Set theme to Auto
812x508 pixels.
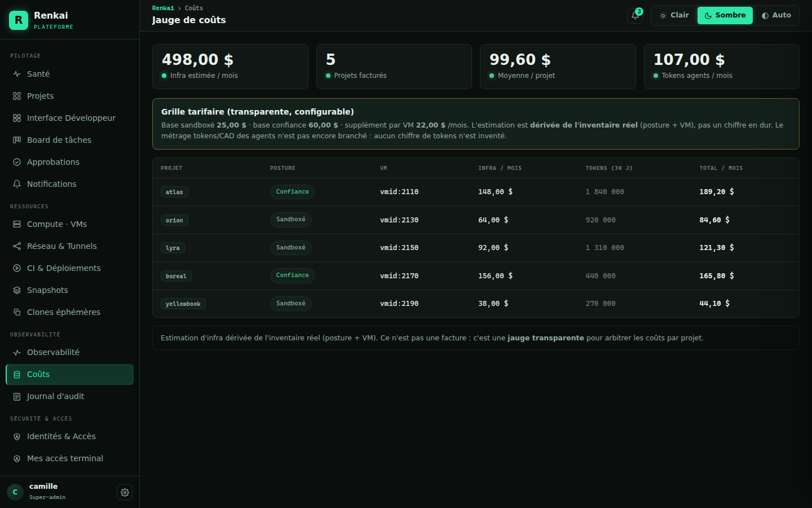(776, 15)
